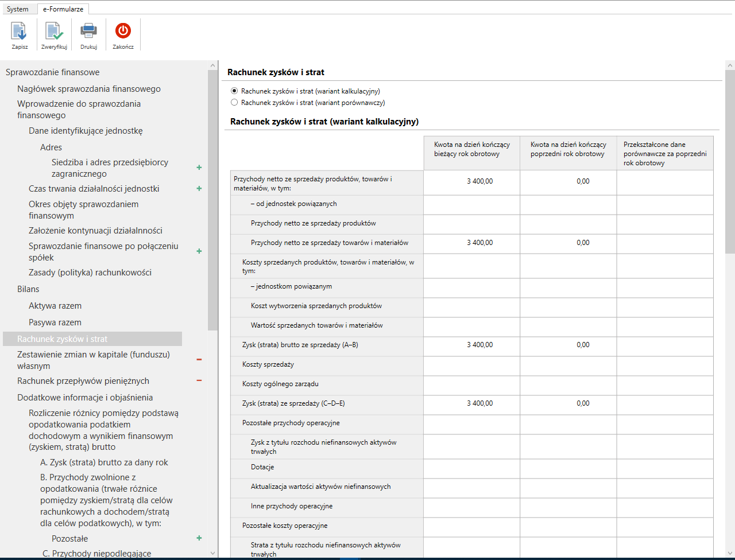The width and height of the screenshot is (735, 560).
Task: Switch to the e-Formularze tab
Action: (x=63, y=9)
